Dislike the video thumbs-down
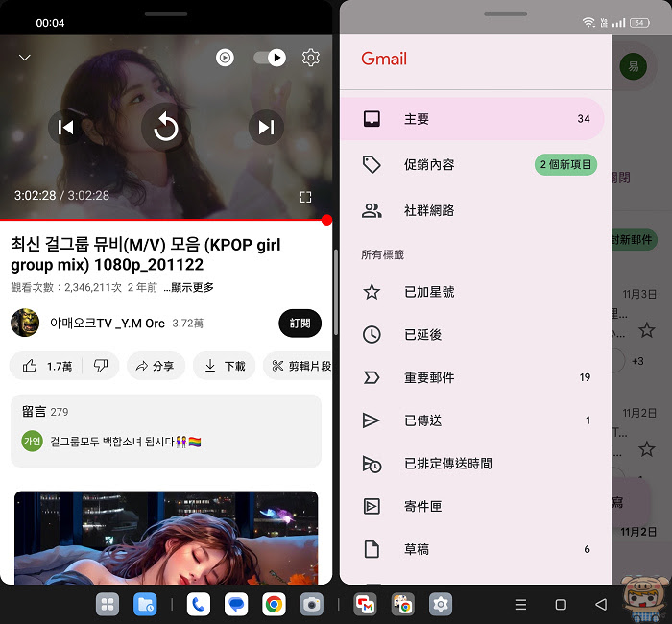 [x=101, y=366]
